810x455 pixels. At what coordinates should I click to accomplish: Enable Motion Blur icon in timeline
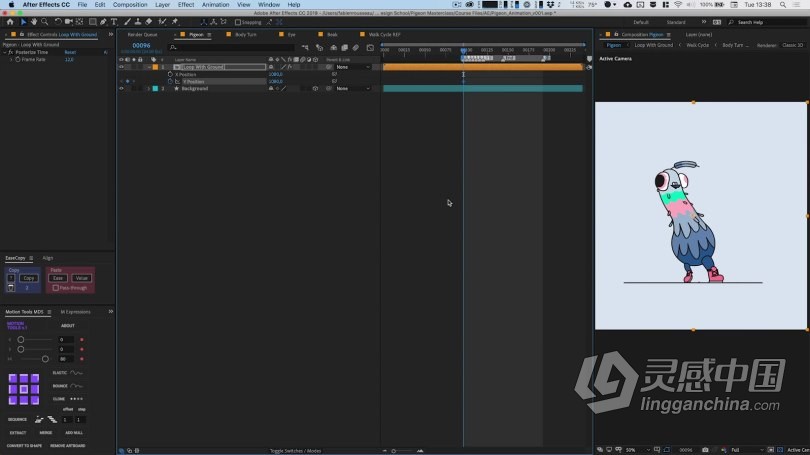tap(356, 48)
